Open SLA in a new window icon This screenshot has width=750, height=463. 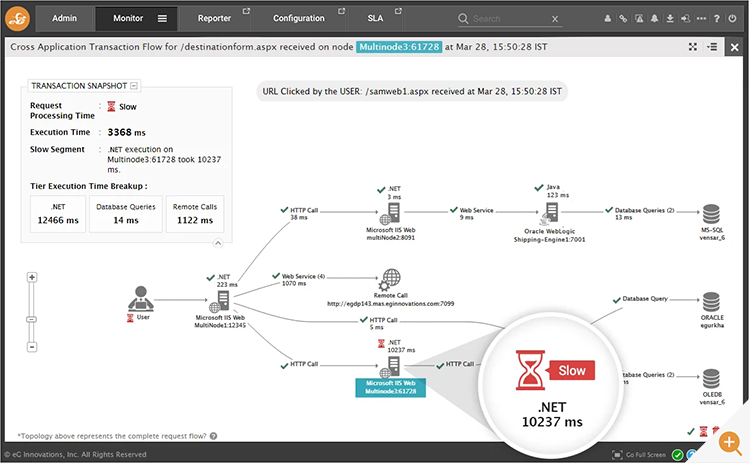click(398, 11)
